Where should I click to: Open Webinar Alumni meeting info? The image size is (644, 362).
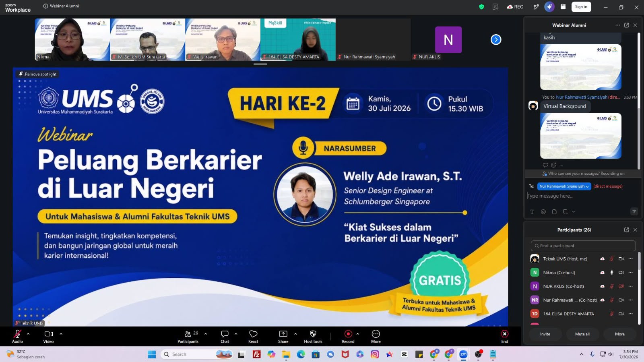(x=61, y=6)
